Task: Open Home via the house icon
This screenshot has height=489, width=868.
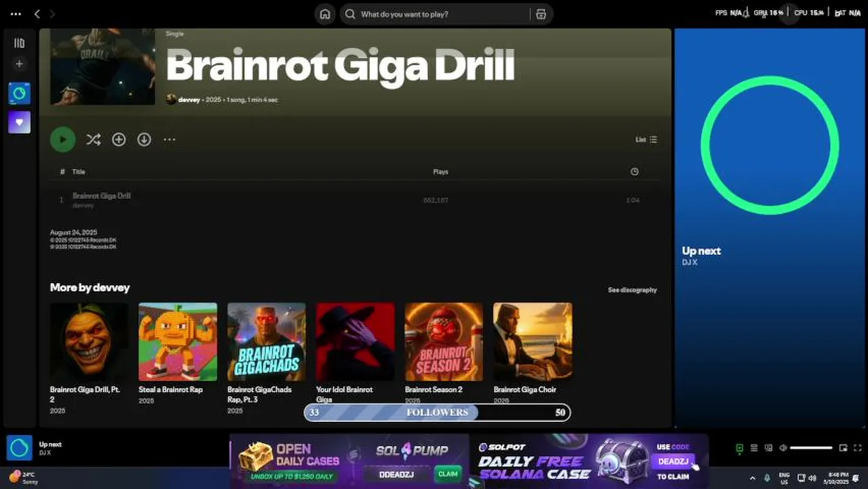Action: pyautogui.click(x=325, y=14)
